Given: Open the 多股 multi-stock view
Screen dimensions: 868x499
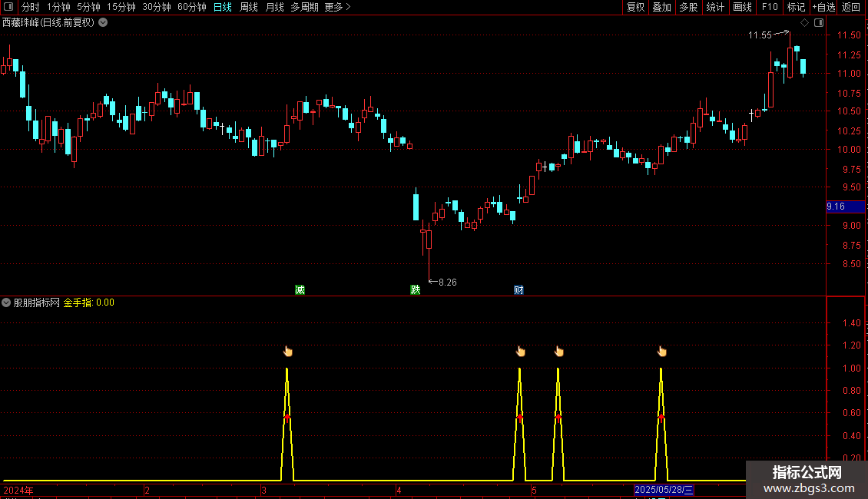Looking at the screenshot, I should [688, 7].
